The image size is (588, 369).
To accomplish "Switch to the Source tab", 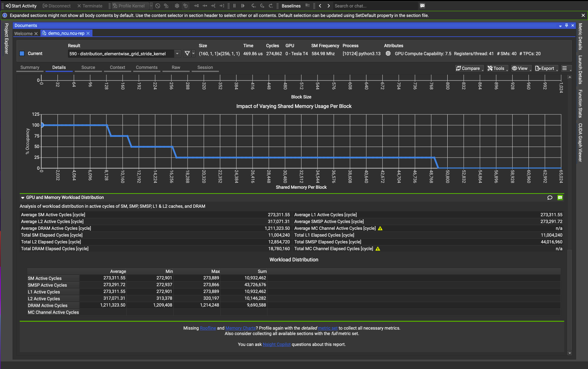I will click(88, 68).
